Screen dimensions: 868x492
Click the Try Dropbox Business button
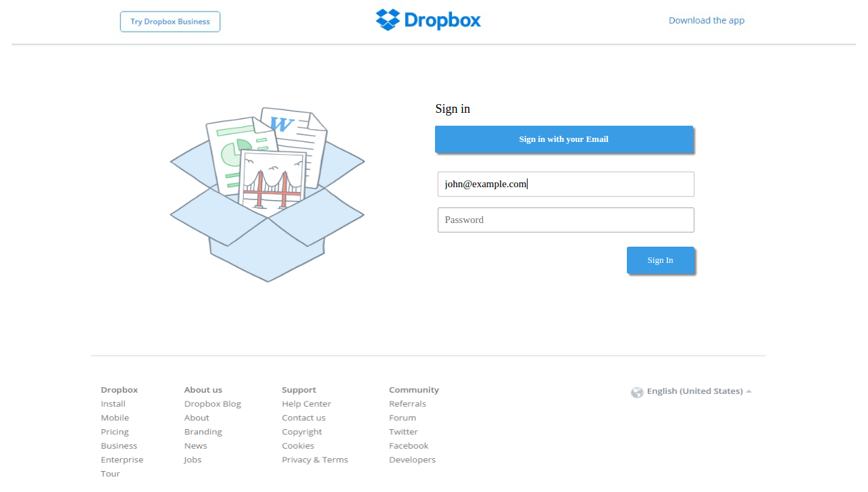point(170,22)
